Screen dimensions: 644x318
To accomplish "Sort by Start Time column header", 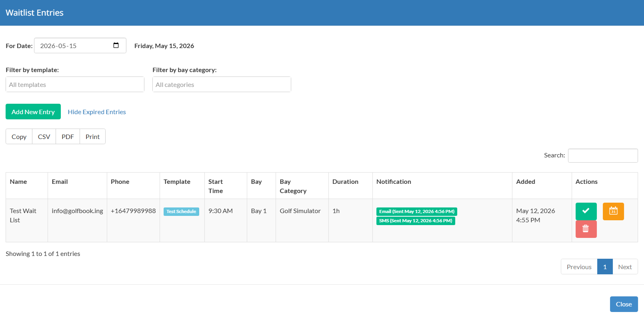I will click(x=226, y=186).
